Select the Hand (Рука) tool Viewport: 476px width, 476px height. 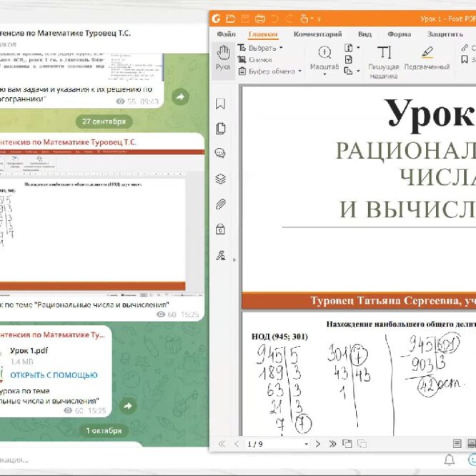point(223,58)
